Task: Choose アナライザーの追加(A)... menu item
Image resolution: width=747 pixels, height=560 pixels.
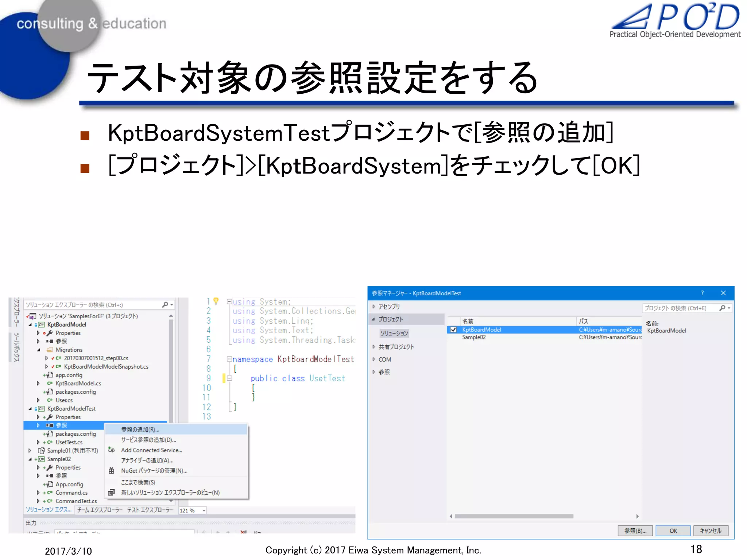Action: pos(176,460)
